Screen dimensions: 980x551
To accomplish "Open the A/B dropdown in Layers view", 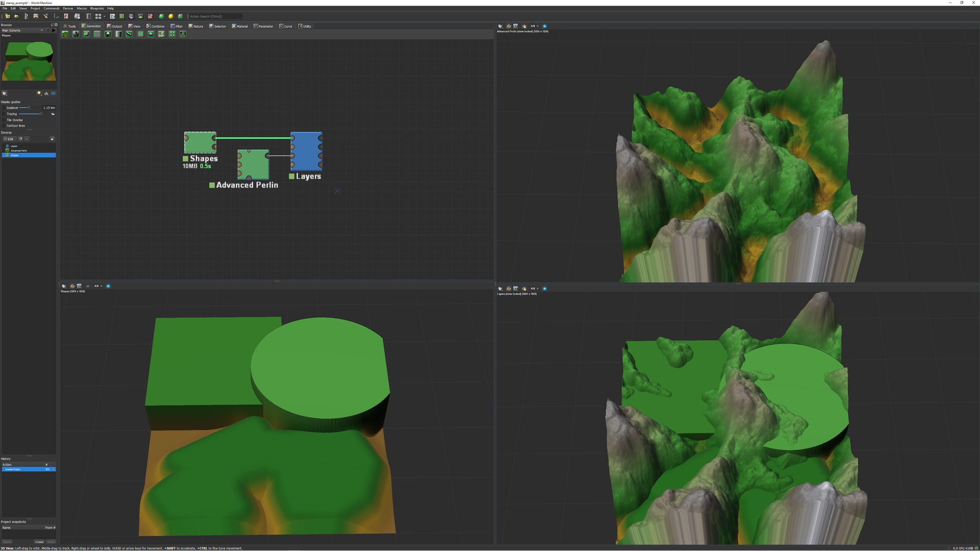I will click(x=534, y=289).
